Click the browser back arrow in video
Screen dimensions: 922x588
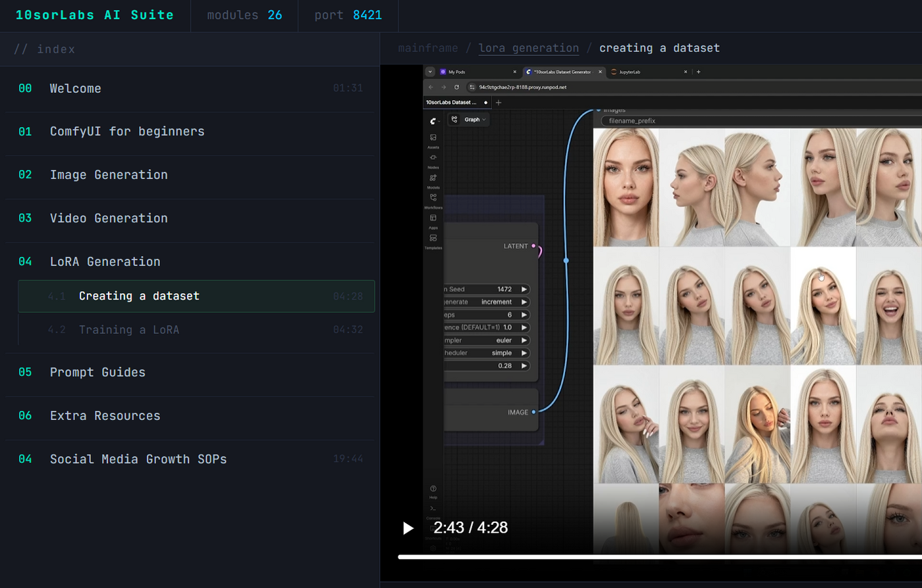[431, 87]
